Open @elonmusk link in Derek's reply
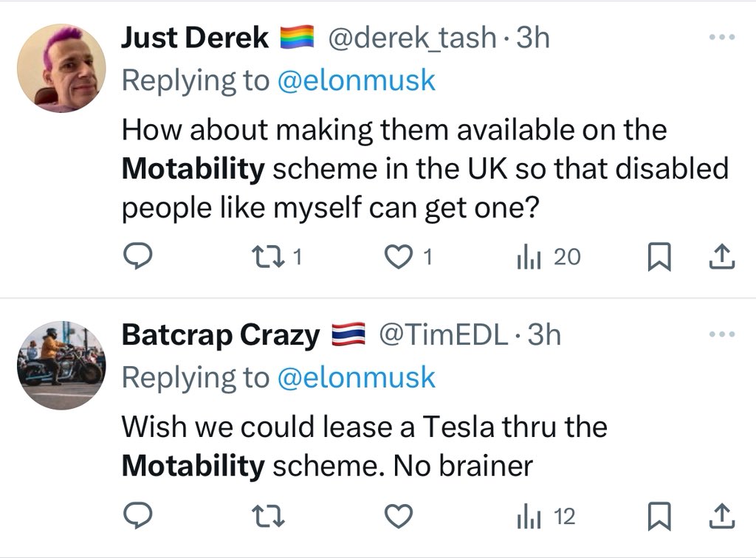The height and width of the screenshot is (558, 756). 356,81
